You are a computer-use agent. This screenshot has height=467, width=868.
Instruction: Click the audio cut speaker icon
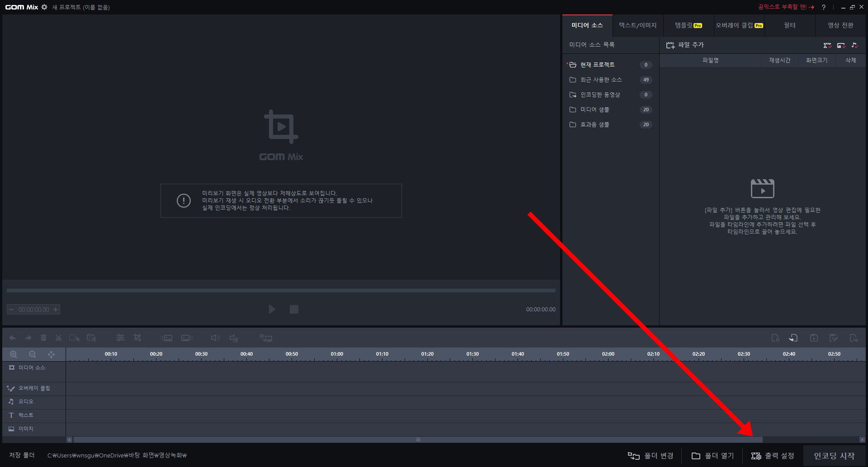click(x=234, y=338)
